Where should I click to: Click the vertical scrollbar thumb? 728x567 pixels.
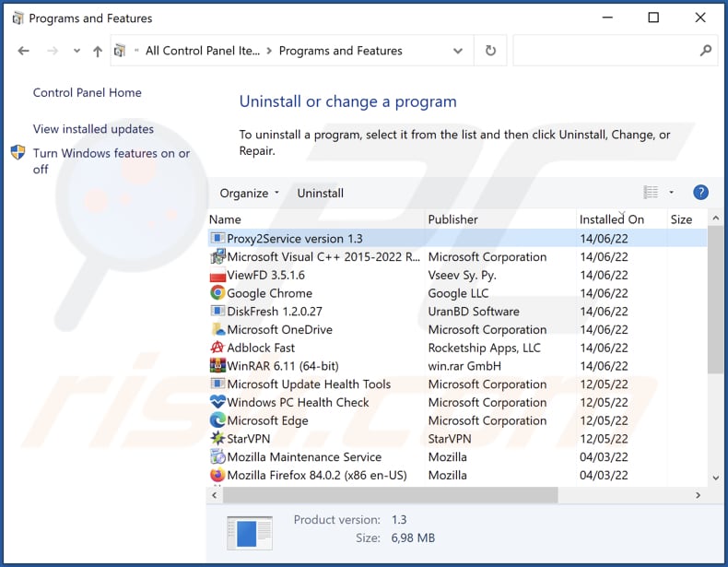coord(715,300)
